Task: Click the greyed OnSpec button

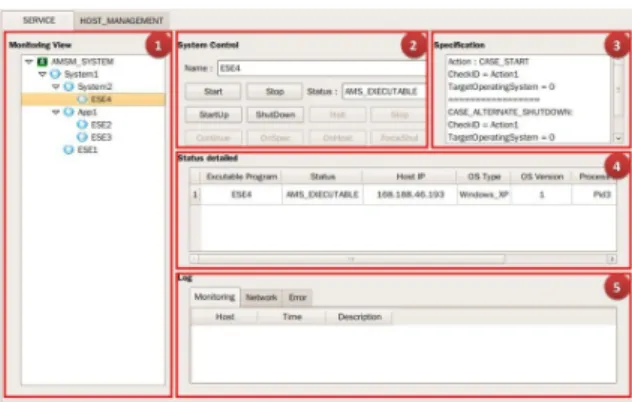Action: click(x=275, y=138)
